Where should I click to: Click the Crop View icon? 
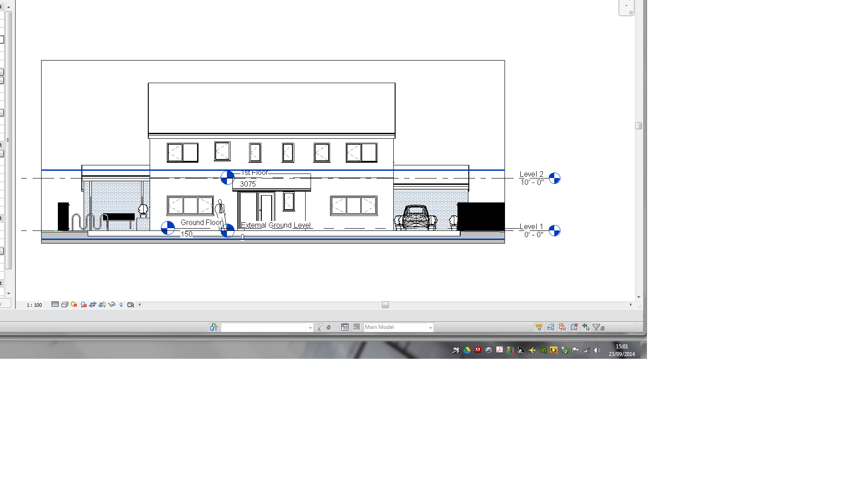[x=93, y=305]
